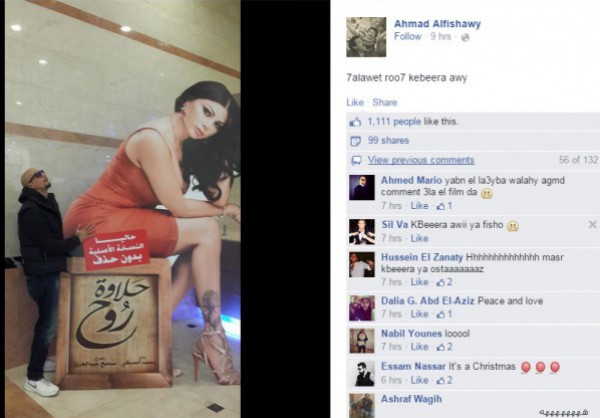Share the post
600x418 pixels.
pyautogui.click(x=385, y=102)
